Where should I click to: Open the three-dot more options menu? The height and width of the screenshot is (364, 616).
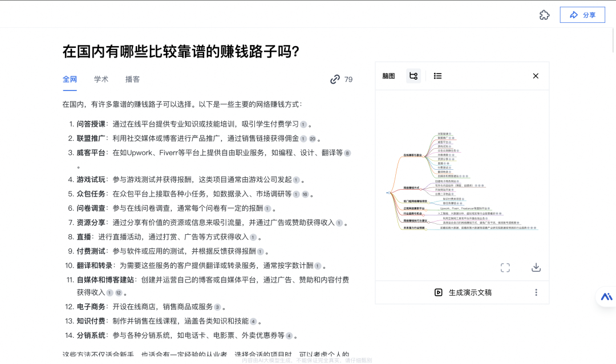(536, 292)
